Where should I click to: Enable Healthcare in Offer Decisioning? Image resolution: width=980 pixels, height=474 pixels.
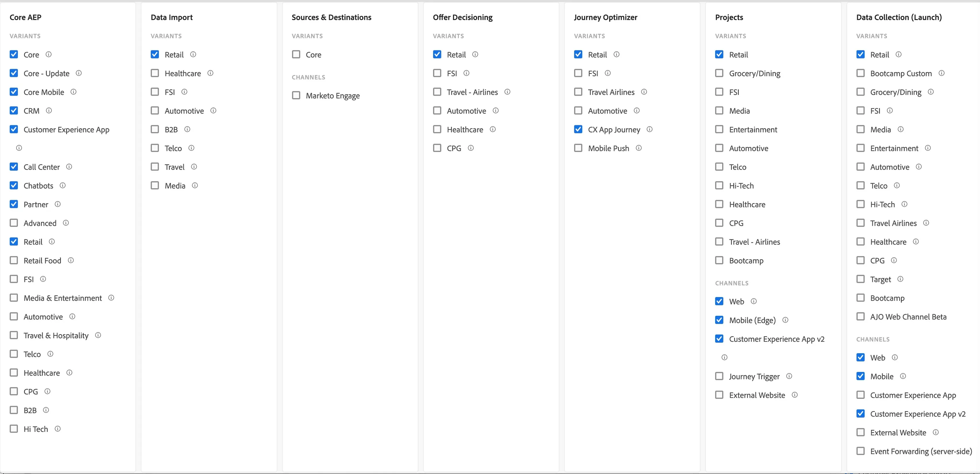point(437,129)
